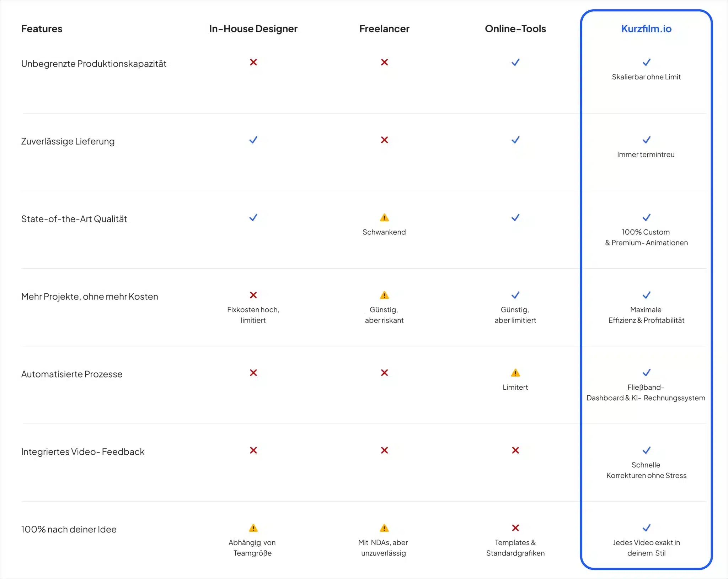Select the 'Online-Tools' column header

pyautogui.click(x=515, y=29)
